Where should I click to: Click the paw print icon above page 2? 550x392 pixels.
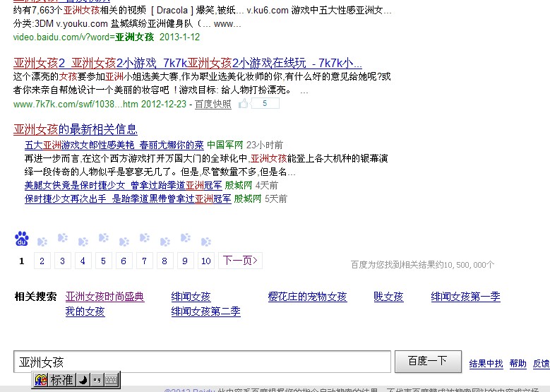[x=42, y=242]
